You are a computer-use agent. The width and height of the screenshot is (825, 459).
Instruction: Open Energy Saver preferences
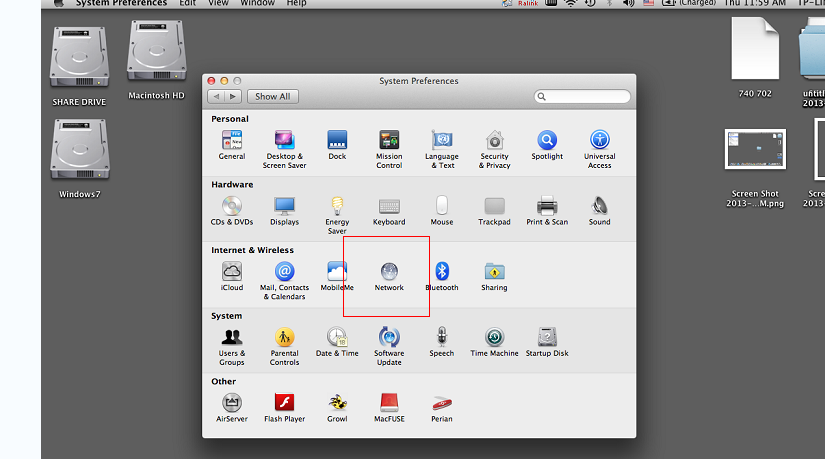(337, 215)
